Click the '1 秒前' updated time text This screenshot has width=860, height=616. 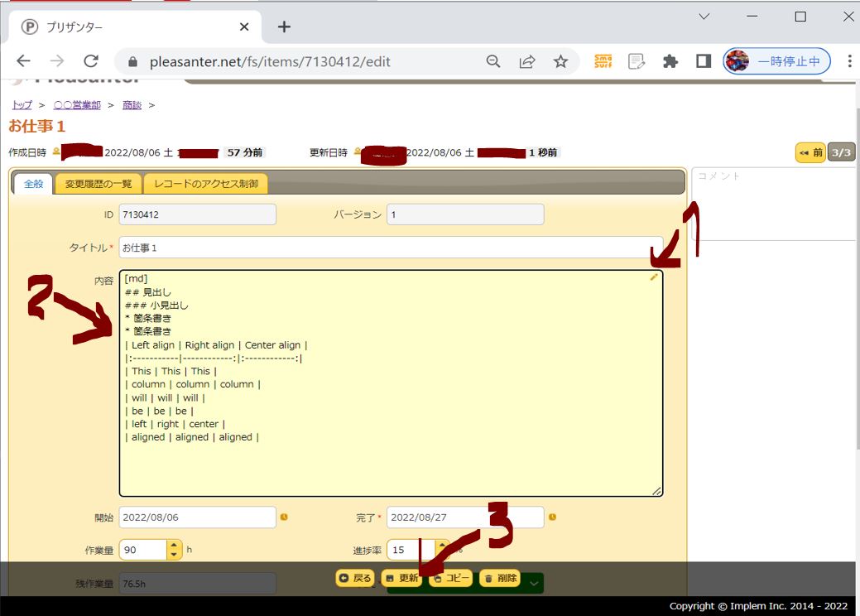(542, 152)
